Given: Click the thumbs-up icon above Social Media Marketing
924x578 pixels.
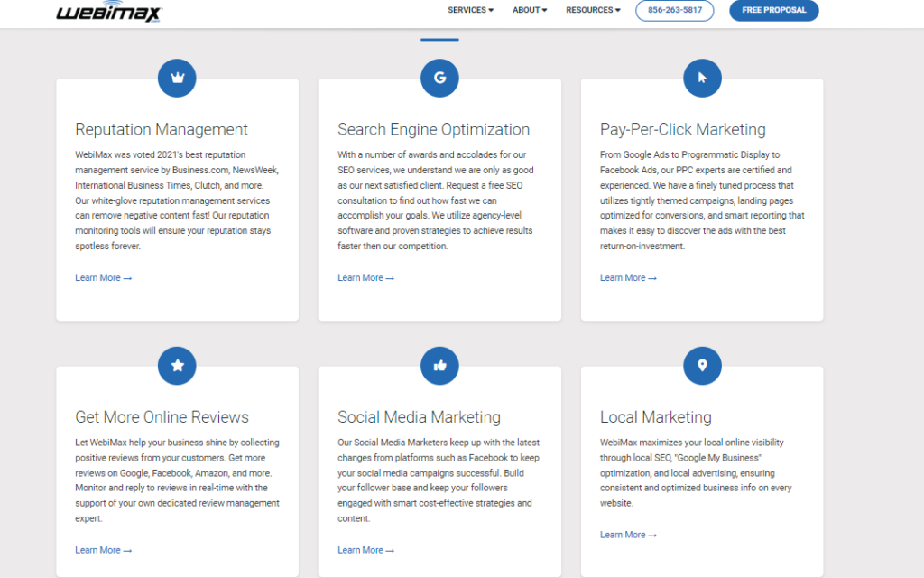Looking at the screenshot, I should [439, 366].
